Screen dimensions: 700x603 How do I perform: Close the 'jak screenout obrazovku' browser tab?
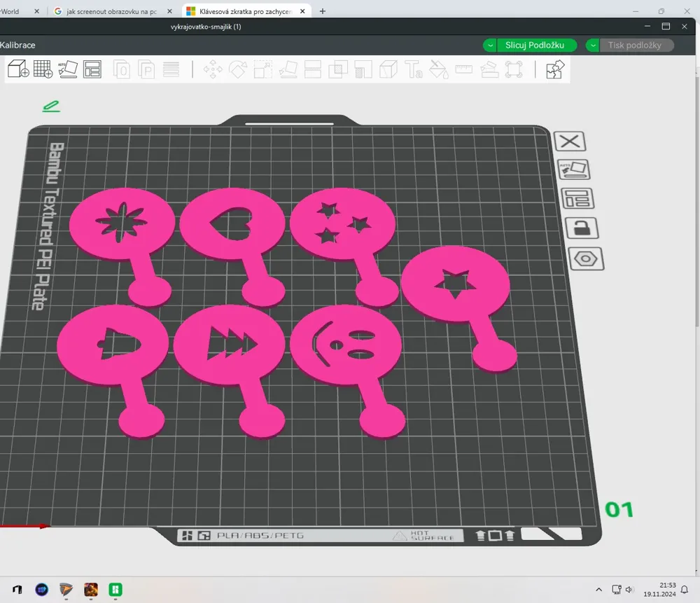[x=169, y=11]
